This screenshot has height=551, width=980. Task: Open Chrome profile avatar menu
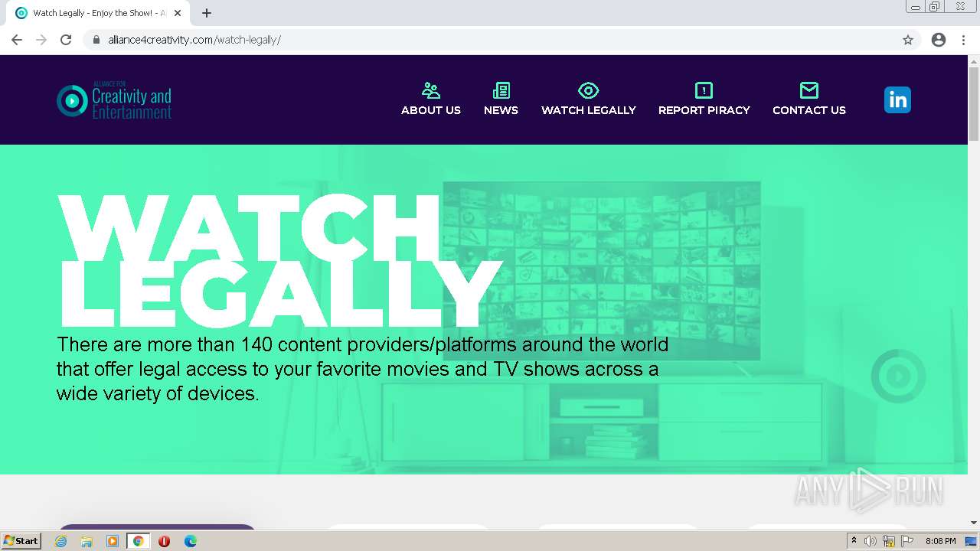click(939, 40)
